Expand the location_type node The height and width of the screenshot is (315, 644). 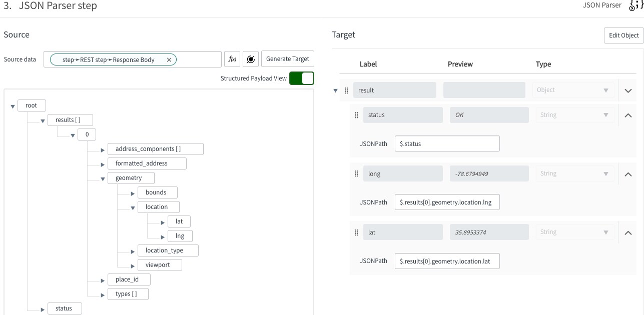tap(133, 251)
